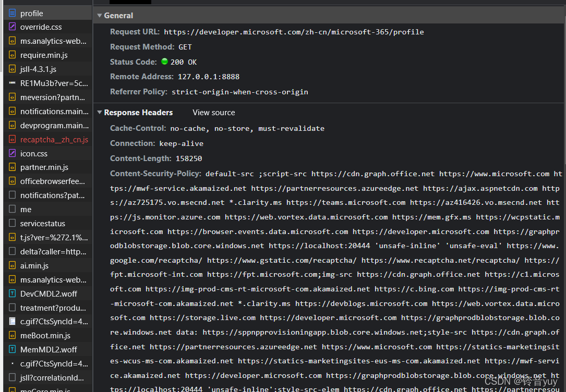This screenshot has height=392, width=566.
Task: Select the meBoot.min.js request name
Action: click(45, 335)
